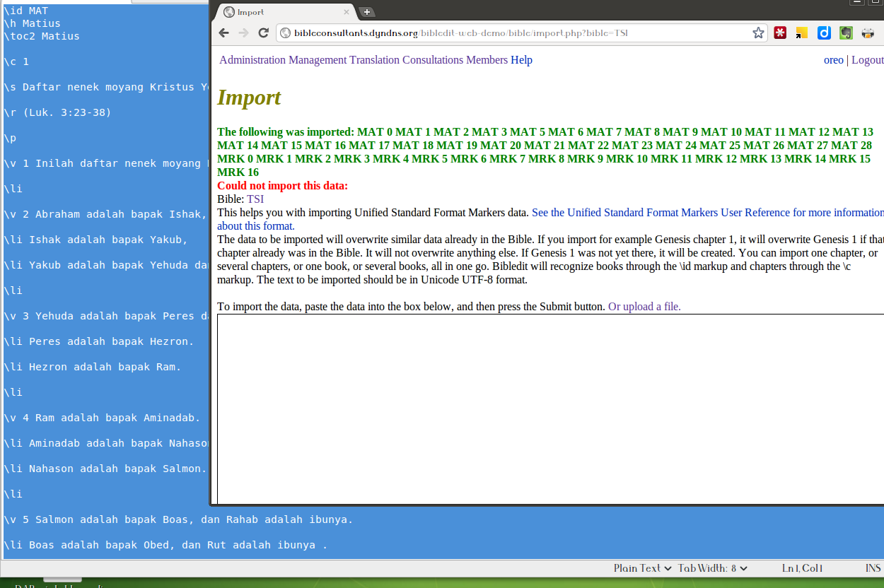Open a new browser tab
The height and width of the screenshot is (588, 884).
coord(366,12)
